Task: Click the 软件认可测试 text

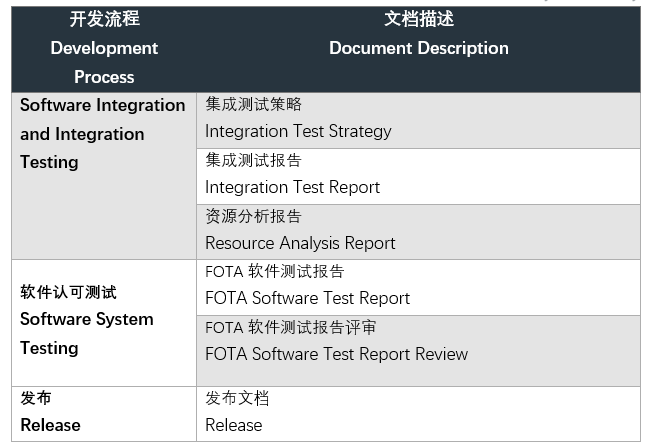Action: click(68, 292)
